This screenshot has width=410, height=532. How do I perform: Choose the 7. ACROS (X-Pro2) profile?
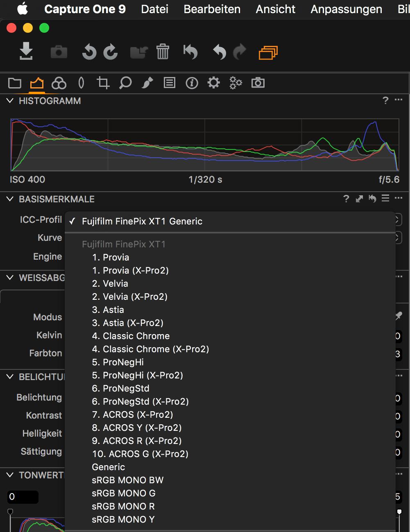[x=230, y=414]
